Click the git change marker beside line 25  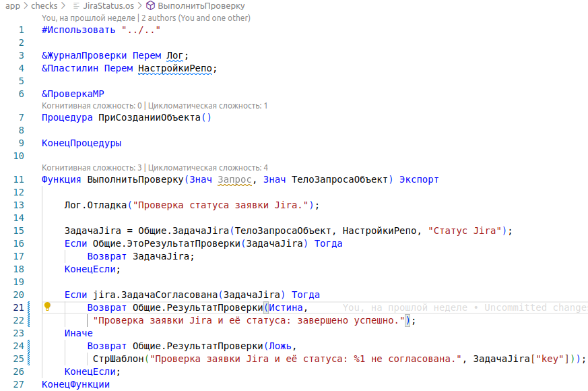[29, 359]
